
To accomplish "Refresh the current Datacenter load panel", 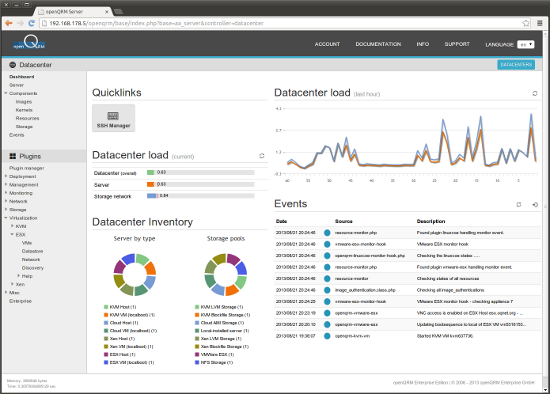I will tap(262, 155).
